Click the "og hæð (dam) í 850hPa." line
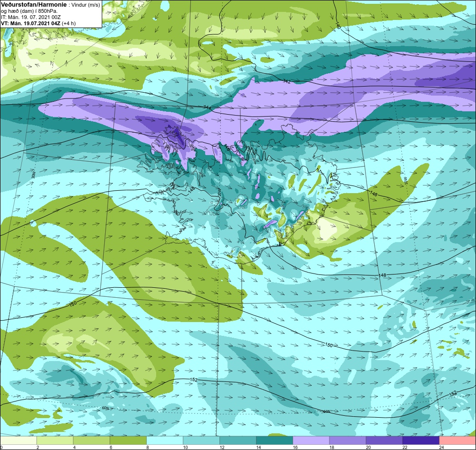The width and height of the screenshot is (476, 450). coord(30,11)
